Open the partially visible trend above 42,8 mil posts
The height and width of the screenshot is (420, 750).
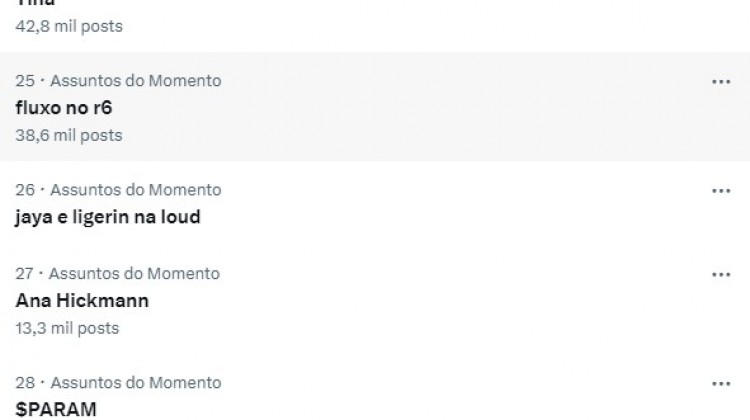point(35,4)
